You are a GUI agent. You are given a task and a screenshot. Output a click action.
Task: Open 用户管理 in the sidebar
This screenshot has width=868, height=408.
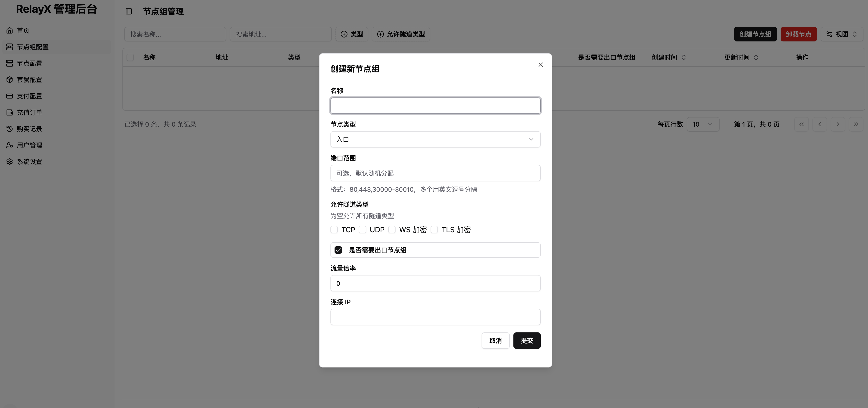coord(30,145)
